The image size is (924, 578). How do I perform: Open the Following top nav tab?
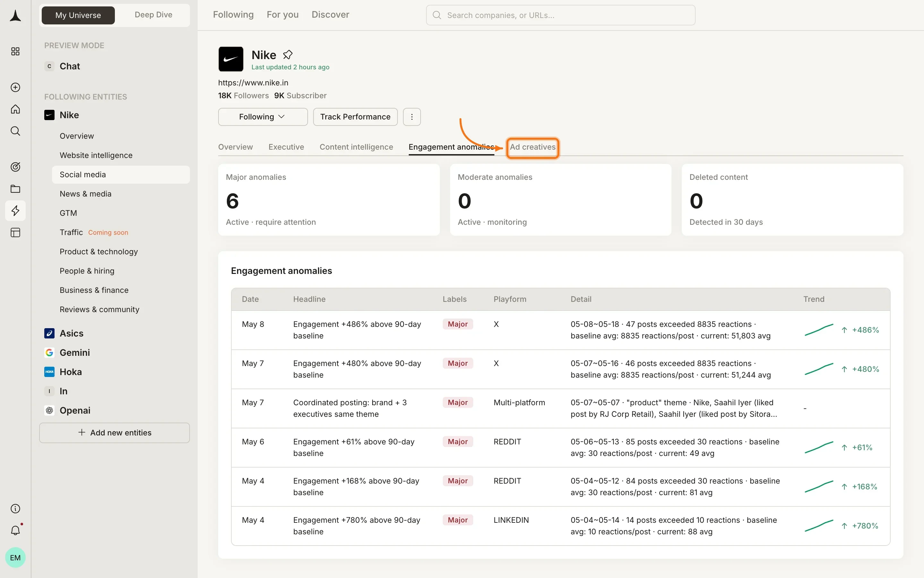(x=233, y=14)
